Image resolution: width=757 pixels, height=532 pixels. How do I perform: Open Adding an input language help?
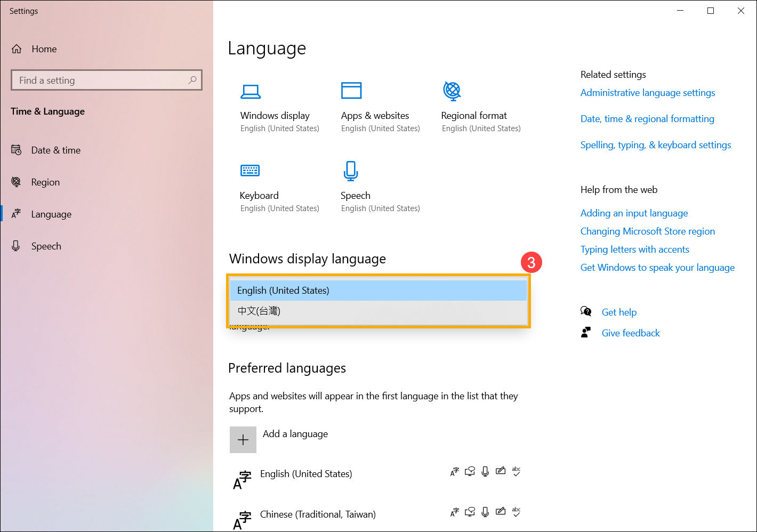point(634,213)
